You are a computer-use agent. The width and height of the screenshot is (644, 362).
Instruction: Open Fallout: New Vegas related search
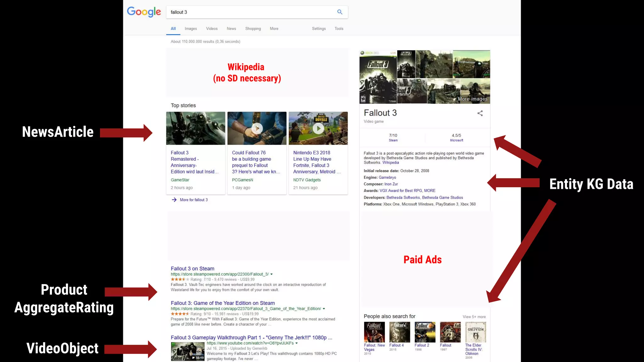(374, 338)
